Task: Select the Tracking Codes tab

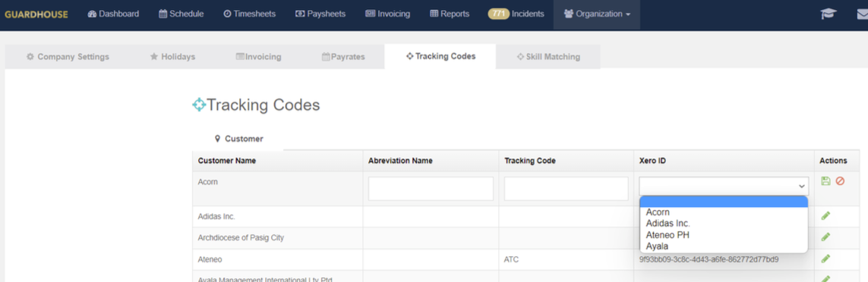Action: coord(440,56)
